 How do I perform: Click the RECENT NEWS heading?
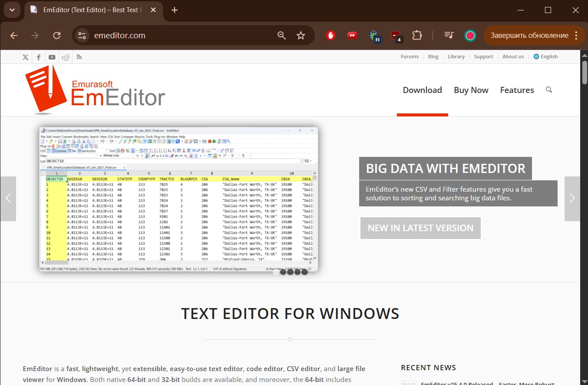(x=428, y=368)
